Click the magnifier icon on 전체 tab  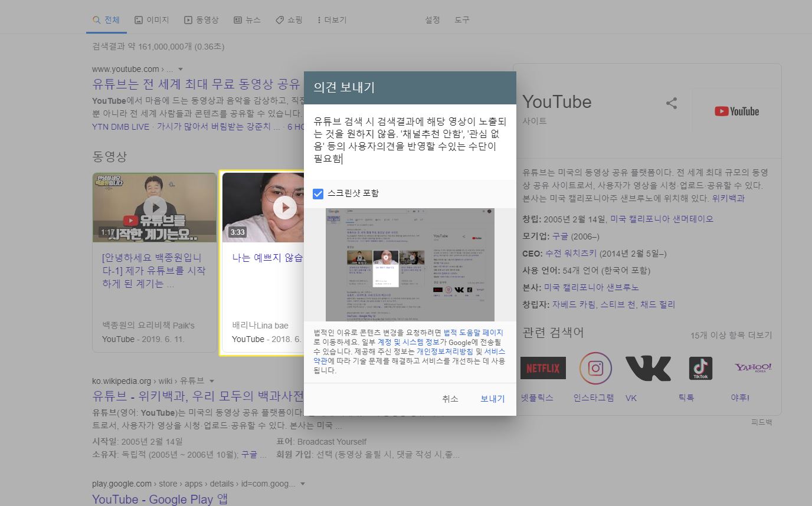[96, 19]
